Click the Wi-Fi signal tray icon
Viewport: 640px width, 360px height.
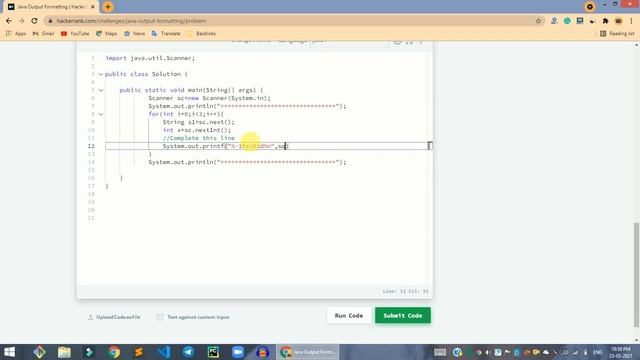coord(575,352)
